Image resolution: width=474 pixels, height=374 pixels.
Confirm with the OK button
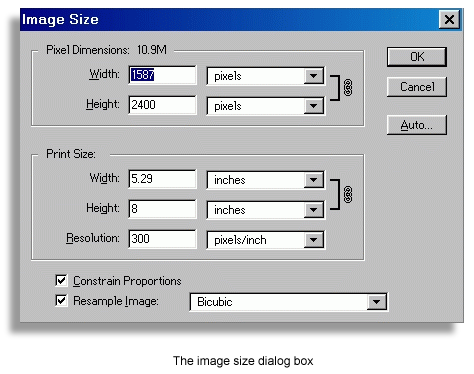point(417,57)
